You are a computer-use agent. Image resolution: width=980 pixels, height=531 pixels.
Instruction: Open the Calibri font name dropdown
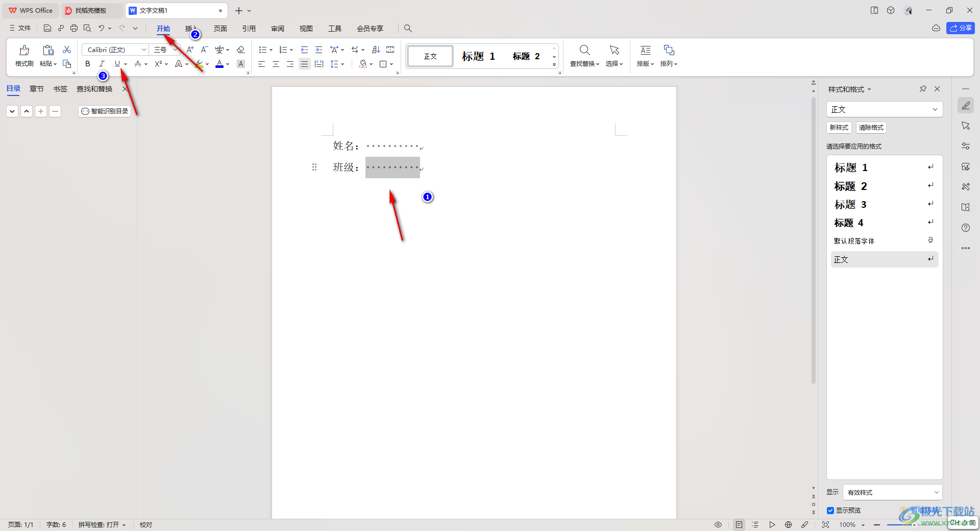(144, 50)
